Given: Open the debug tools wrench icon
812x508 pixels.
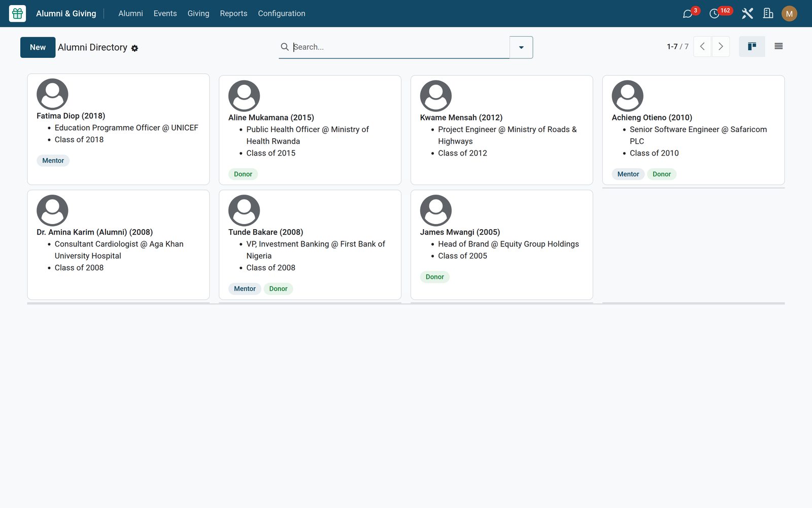Looking at the screenshot, I should coord(747,14).
